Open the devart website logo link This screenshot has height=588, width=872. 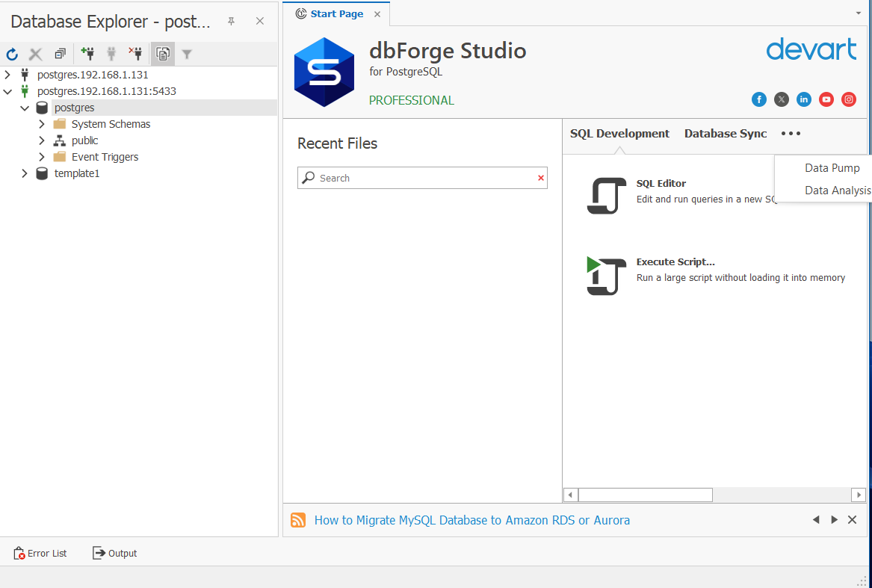811,49
